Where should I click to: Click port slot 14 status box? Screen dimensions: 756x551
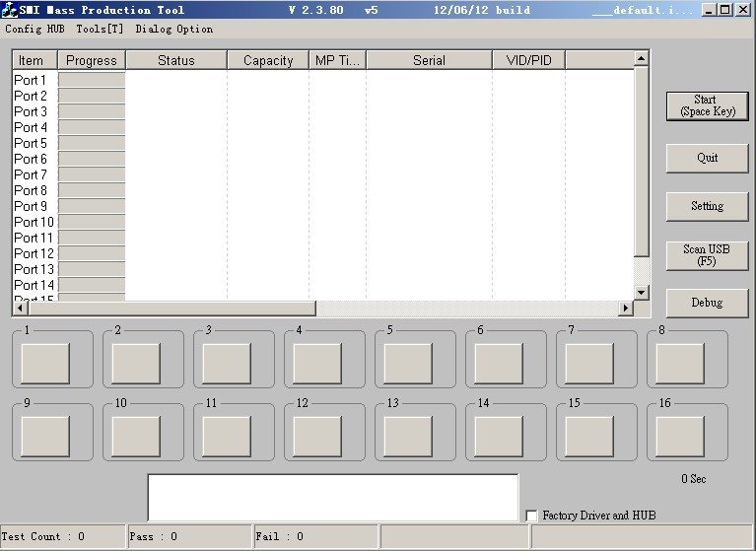coord(499,437)
